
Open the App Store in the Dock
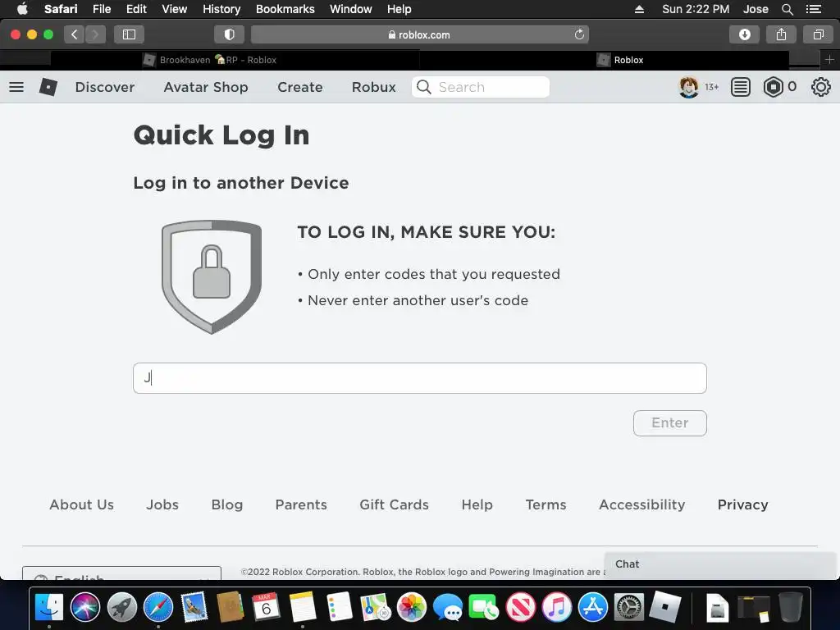coord(593,607)
